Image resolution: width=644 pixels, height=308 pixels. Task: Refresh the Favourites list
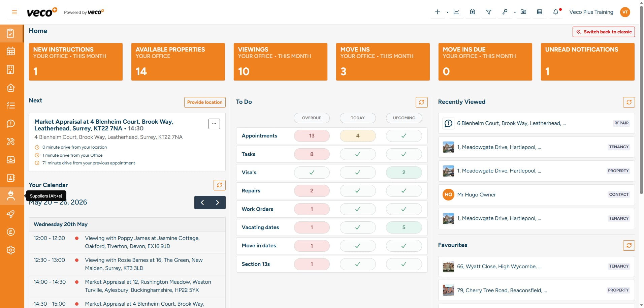point(629,245)
